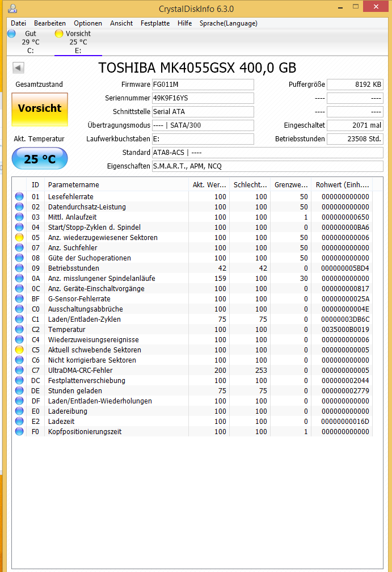
Task: Open the Hilfe menu
Action: click(185, 23)
